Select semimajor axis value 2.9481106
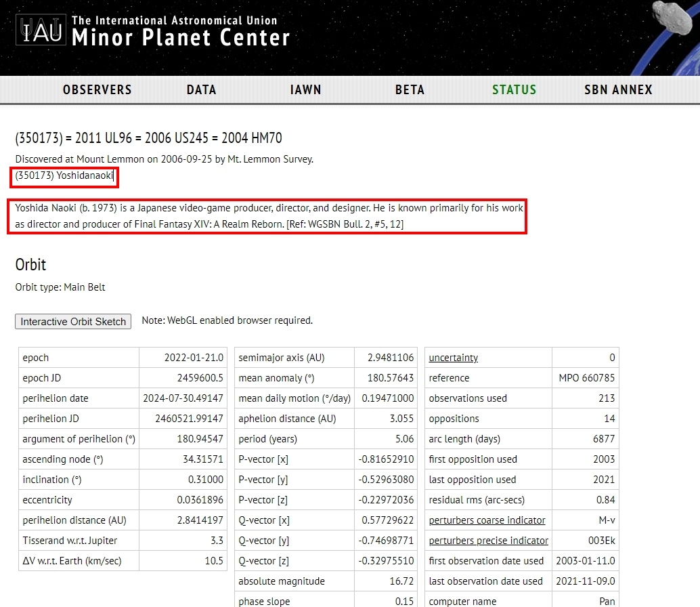Screen dimensions: 700x607 pos(391,358)
